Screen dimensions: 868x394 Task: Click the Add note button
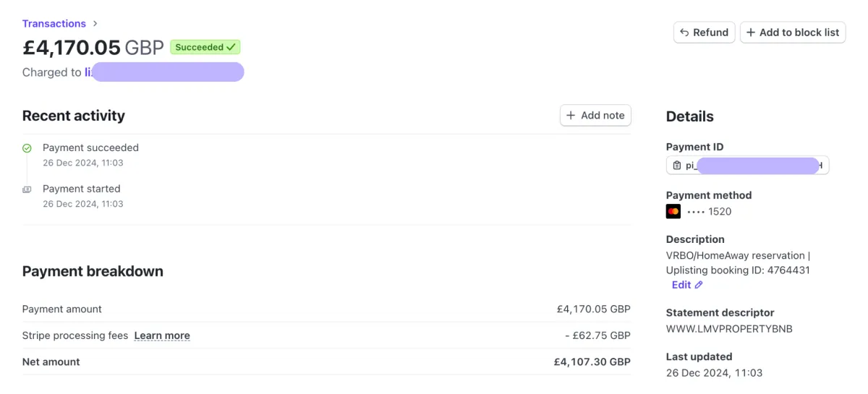595,116
